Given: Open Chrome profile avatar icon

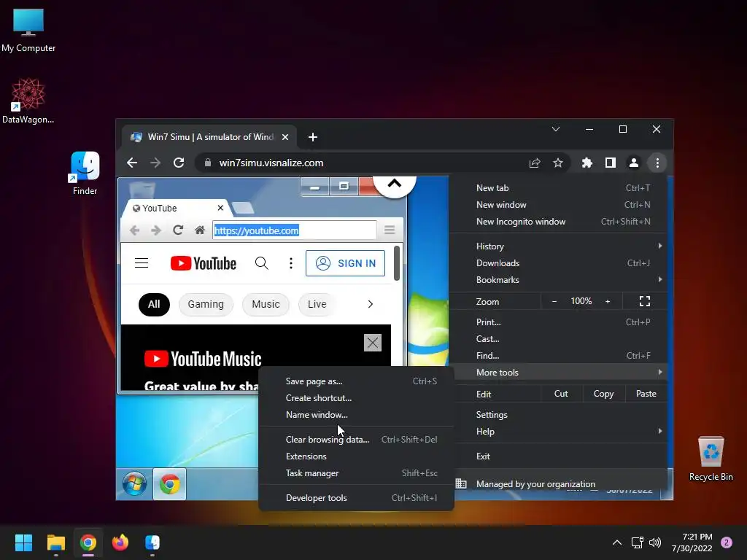Looking at the screenshot, I should pos(634,163).
